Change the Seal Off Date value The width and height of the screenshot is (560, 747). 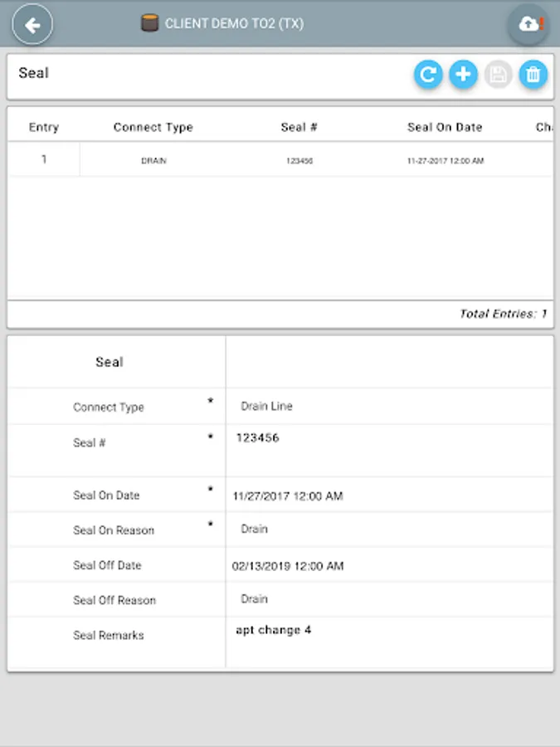click(x=390, y=565)
